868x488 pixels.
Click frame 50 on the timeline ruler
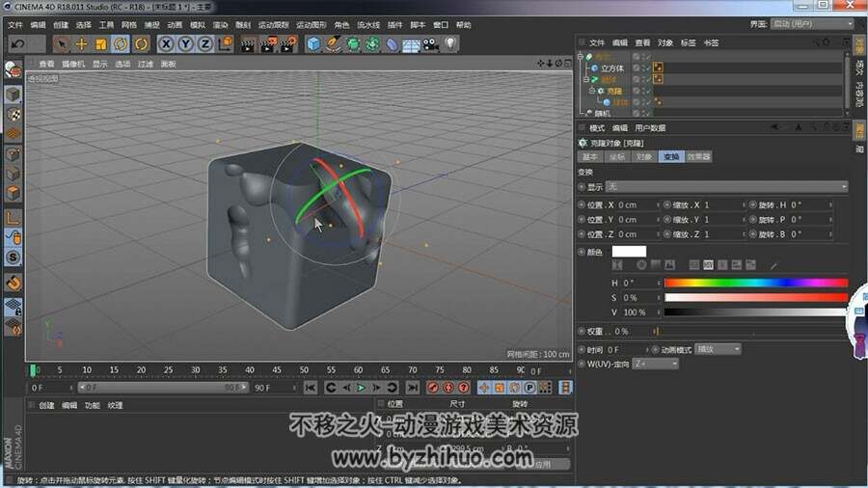click(304, 370)
